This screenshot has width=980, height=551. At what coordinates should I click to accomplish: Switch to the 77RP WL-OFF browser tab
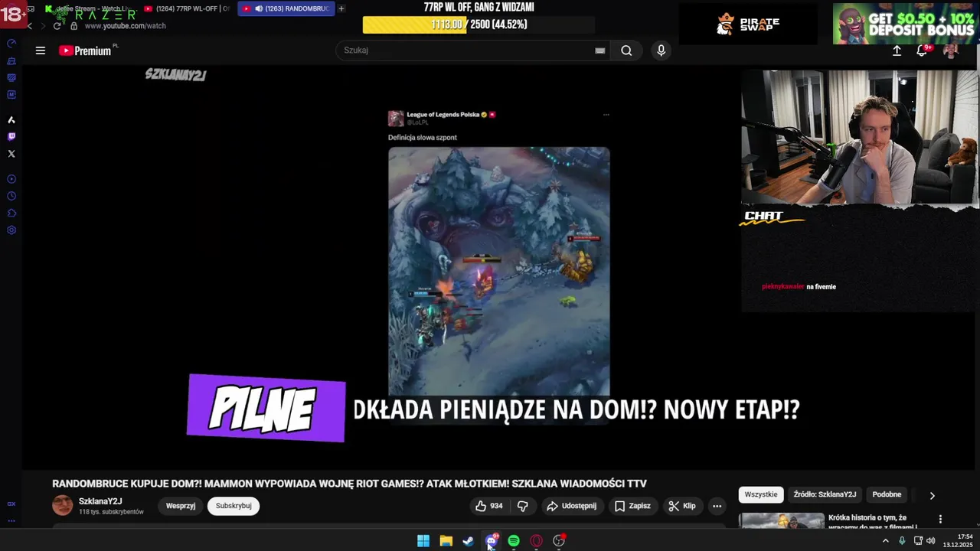click(x=187, y=8)
